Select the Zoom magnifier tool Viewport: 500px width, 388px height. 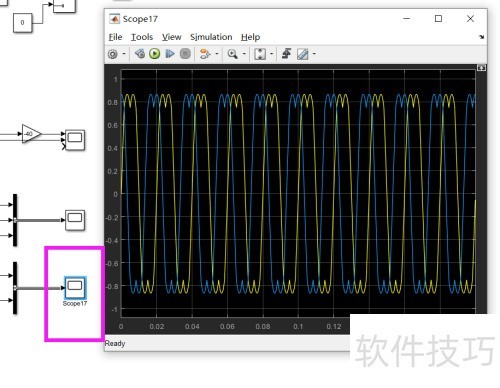coord(232,54)
